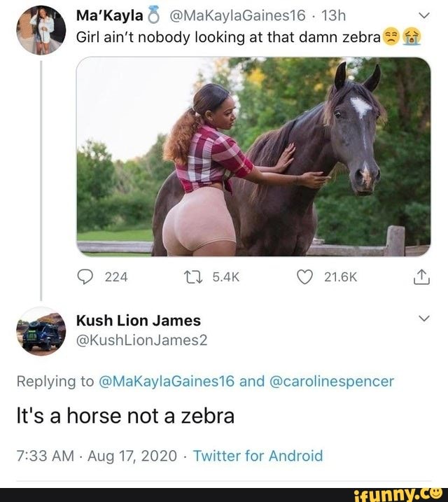The image size is (448, 502).
Task: Open the chevron menu on Kush Lion James's reply
Action: 423,319
